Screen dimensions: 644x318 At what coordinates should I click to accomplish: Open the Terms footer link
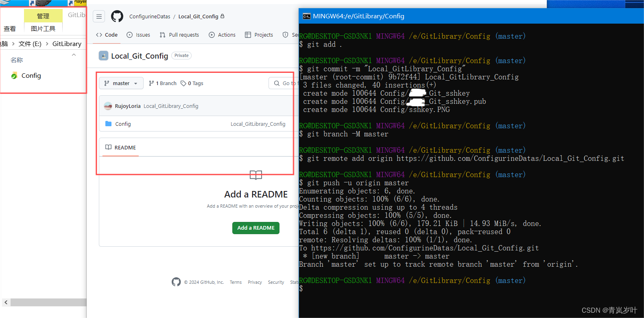[x=236, y=282]
